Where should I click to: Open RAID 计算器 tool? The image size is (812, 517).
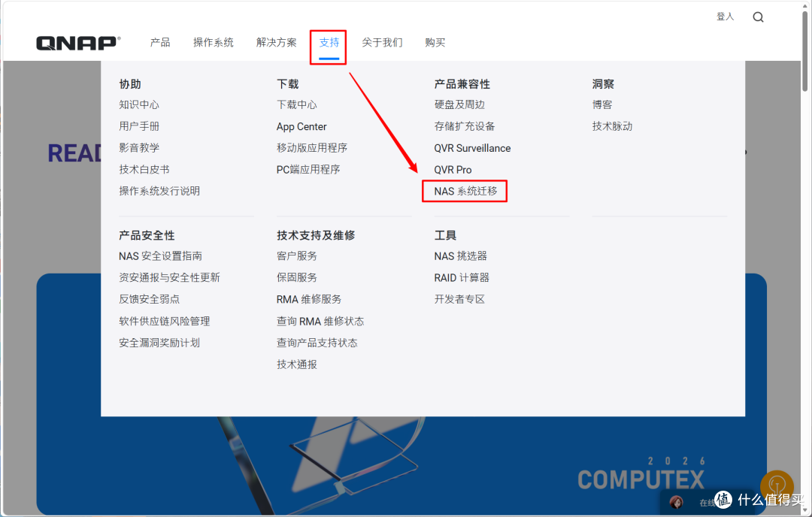462,278
